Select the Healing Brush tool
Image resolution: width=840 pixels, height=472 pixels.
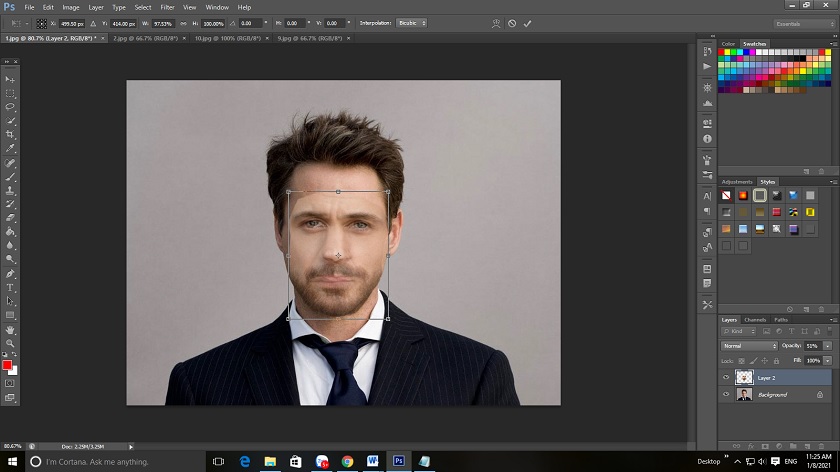pyautogui.click(x=10, y=163)
